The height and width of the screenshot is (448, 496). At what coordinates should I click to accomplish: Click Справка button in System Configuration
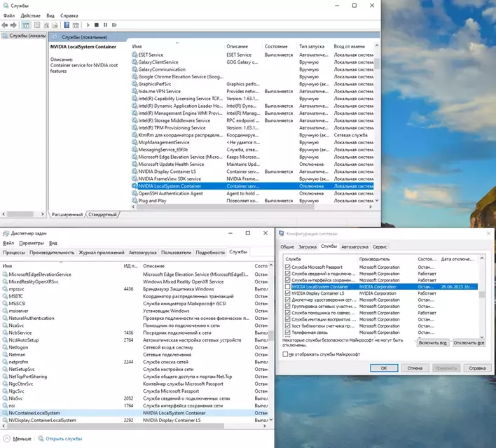(477, 368)
